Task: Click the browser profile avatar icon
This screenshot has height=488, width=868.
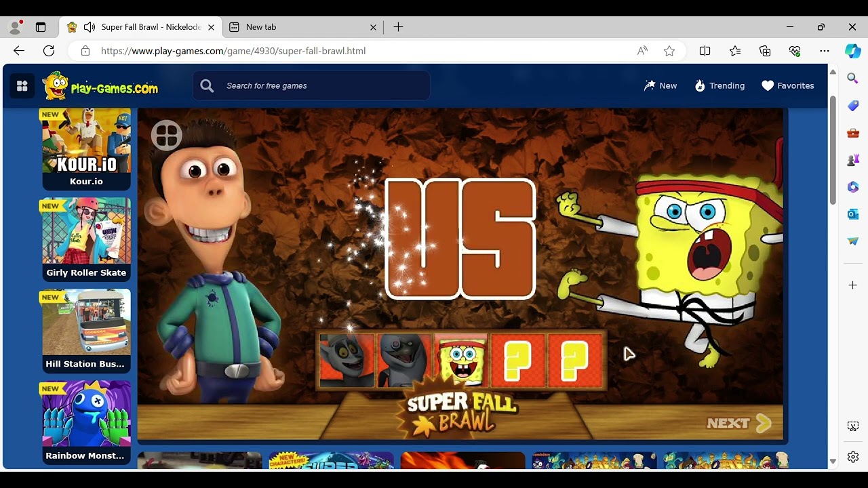Action: coord(15,27)
